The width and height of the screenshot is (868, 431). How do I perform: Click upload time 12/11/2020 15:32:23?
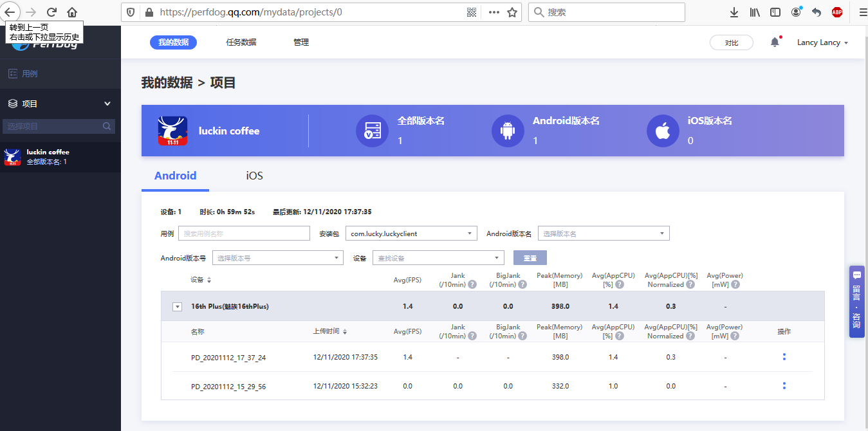click(x=346, y=386)
